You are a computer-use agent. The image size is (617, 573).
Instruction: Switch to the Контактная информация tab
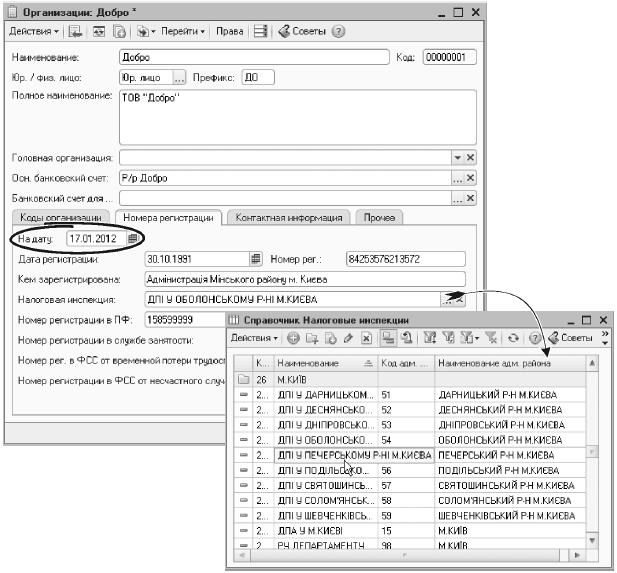[x=290, y=217]
